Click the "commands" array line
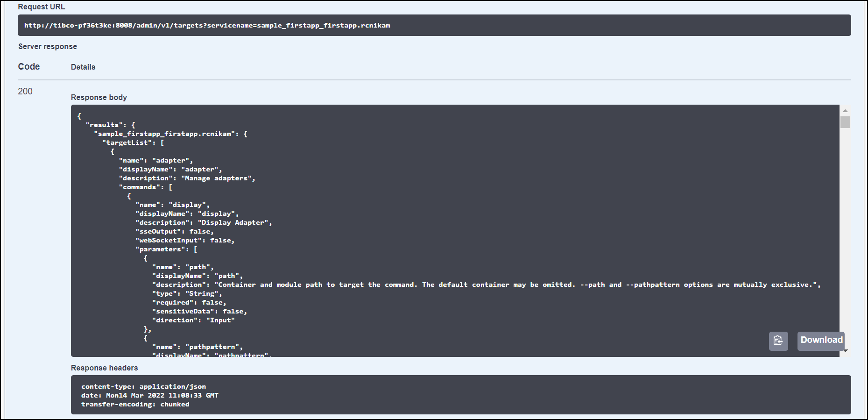 pos(145,187)
